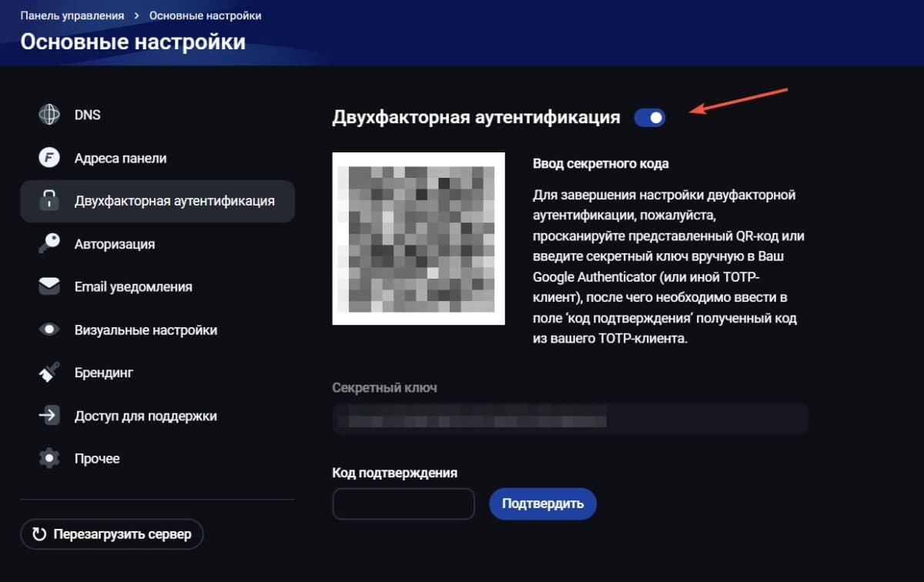This screenshot has width=924, height=582.
Task: Select the arrow icon beside Доступ для поддержки
Action: [x=49, y=415]
